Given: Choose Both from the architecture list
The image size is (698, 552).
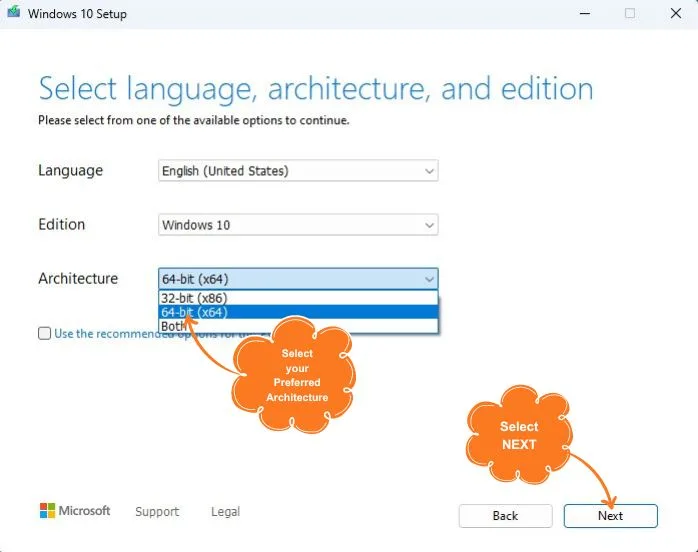Looking at the screenshot, I should 298,326.
